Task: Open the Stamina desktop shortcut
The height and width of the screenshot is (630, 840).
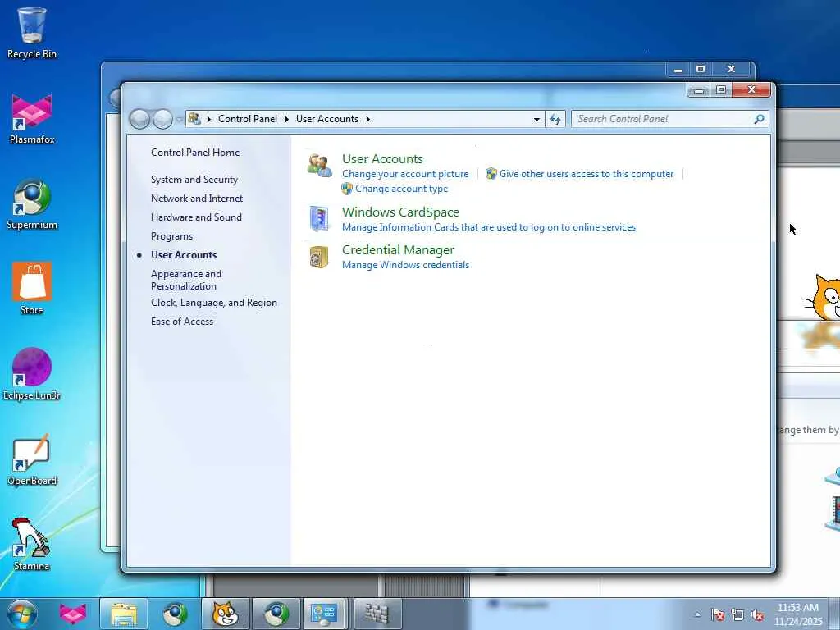Action: point(32,545)
